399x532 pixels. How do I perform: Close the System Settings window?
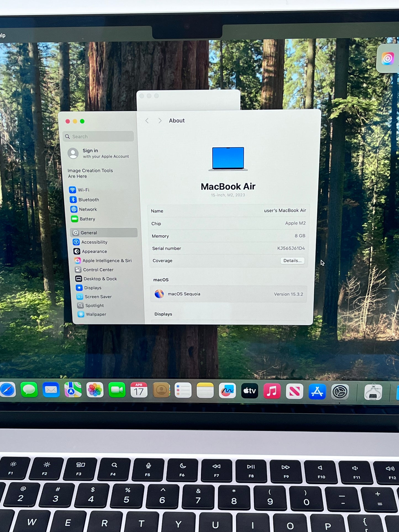[68, 121]
